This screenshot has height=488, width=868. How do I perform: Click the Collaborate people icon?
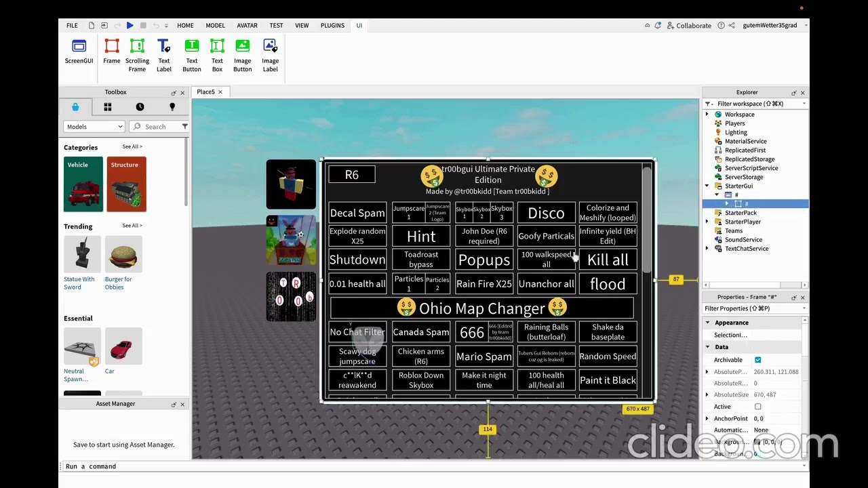coord(669,25)
